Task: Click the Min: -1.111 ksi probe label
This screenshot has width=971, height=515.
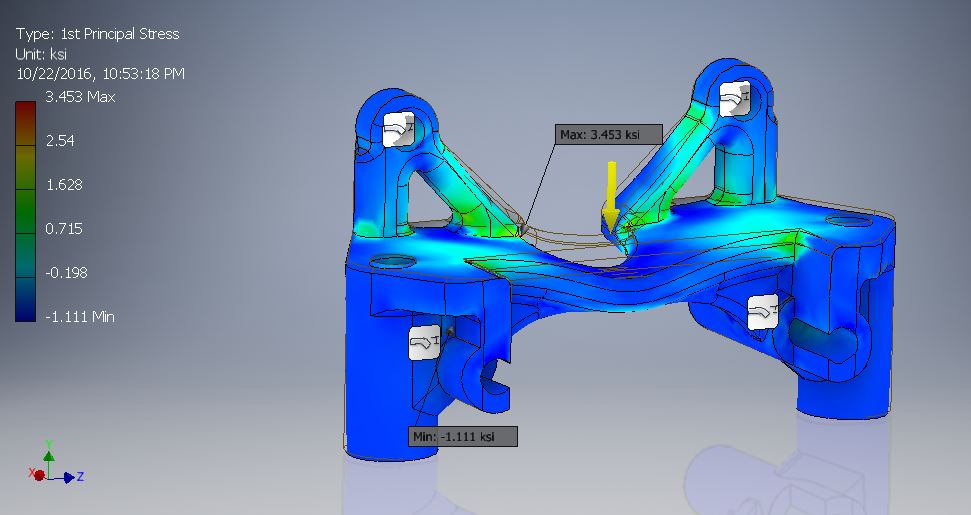Action: [463, 436]
